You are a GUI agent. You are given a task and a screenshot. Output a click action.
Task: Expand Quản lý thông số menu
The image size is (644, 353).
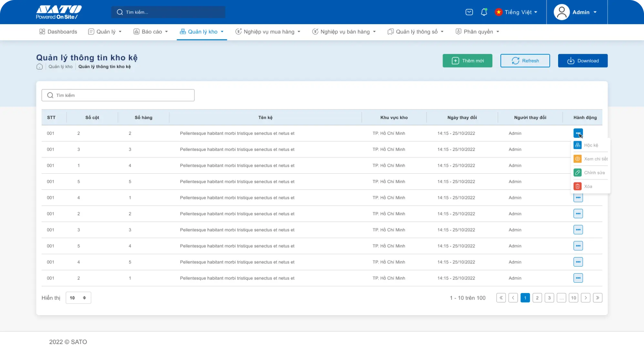(x=442, y=32)
